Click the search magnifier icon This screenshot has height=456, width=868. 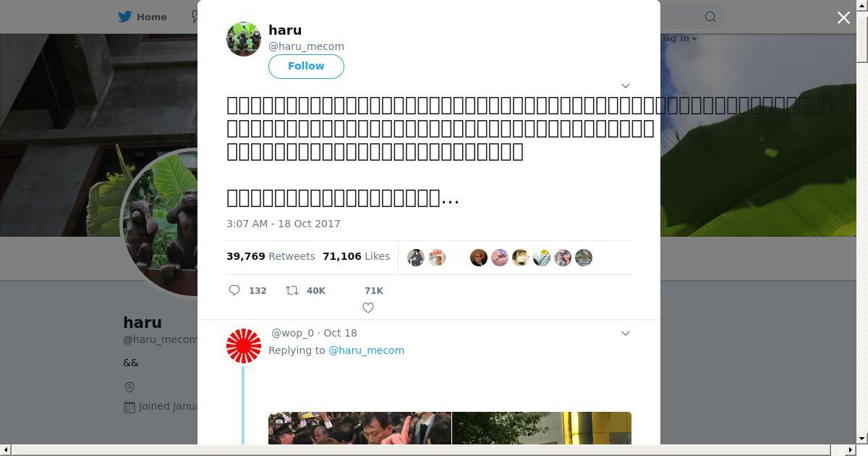pyautogui.click(x=710, y=17)
